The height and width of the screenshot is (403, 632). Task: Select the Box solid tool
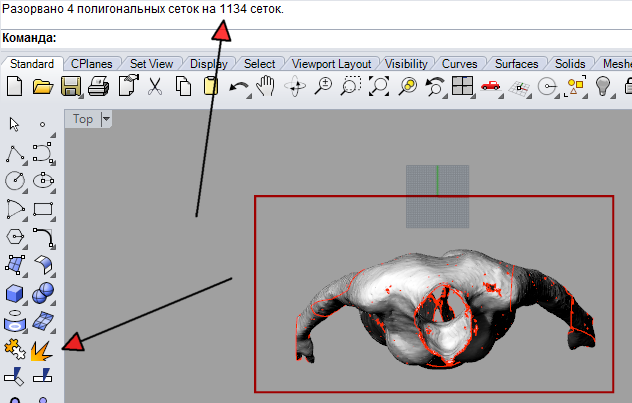(15, 293)
